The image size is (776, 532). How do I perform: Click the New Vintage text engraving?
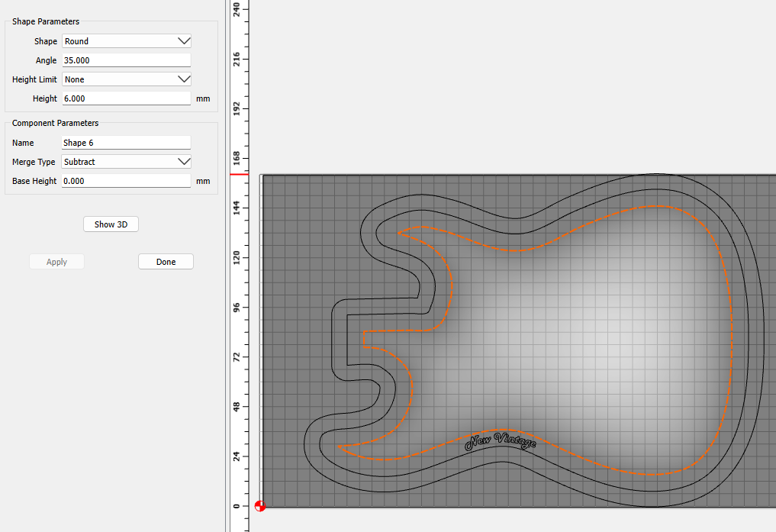501,440
